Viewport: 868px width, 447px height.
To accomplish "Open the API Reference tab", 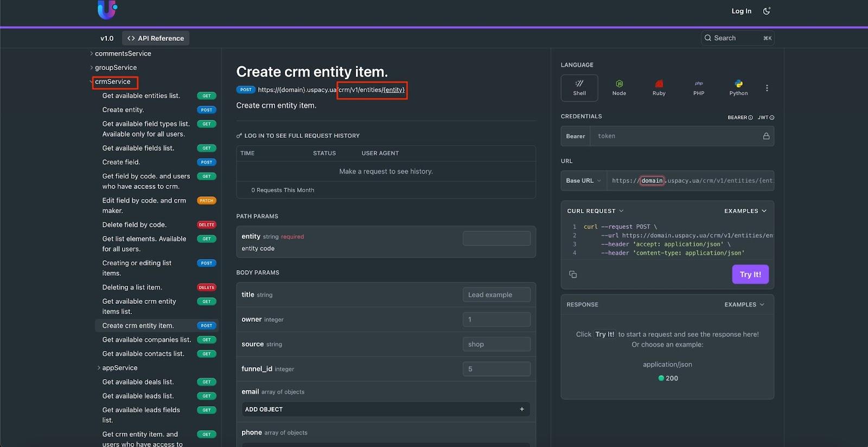I will click(156, 39).
